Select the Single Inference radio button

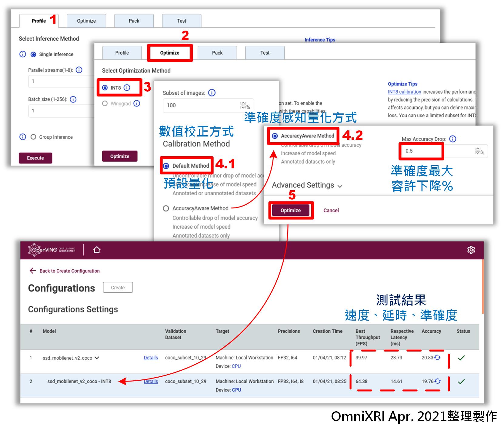click(x=33, y=55)
